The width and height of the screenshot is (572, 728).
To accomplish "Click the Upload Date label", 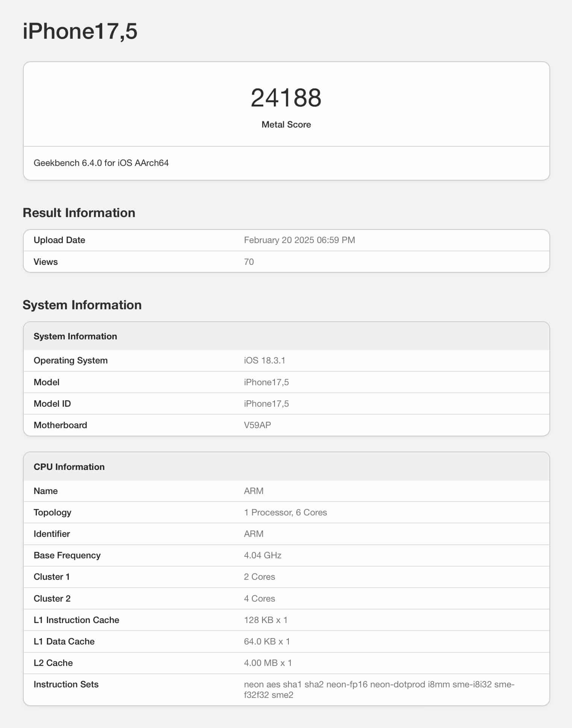I will click(59, 240).
